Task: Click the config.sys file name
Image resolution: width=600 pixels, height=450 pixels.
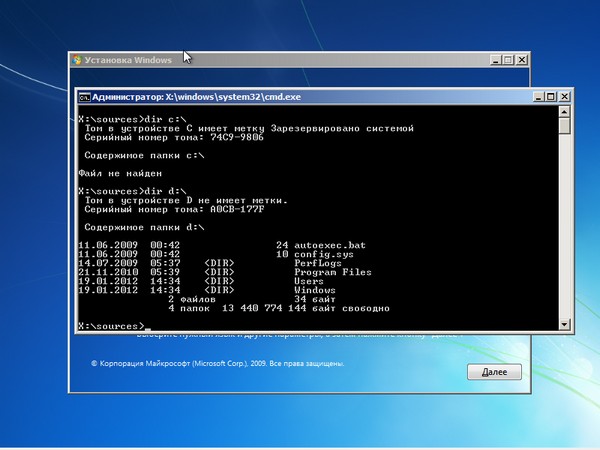Action: click(323, 254)
